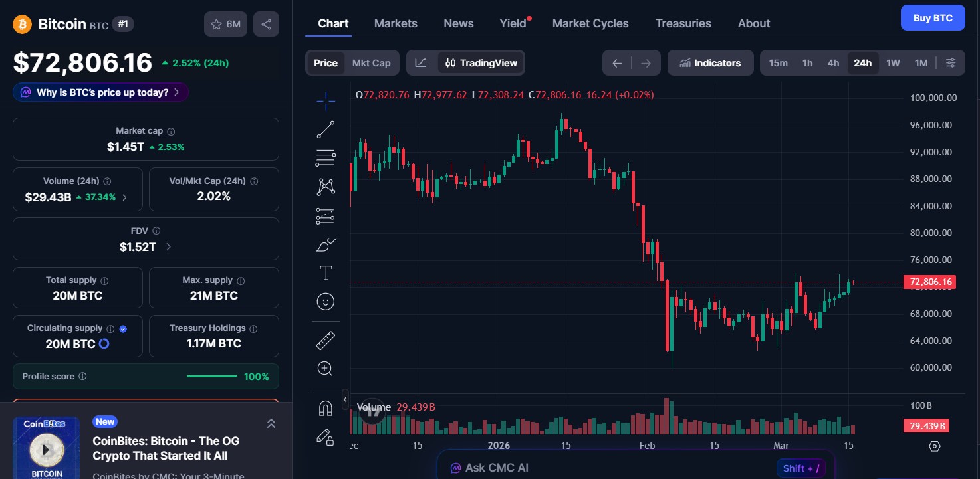This screenshot has width=980, height=479.
Task: Select the crosshair cursor tool
Action: coord(326,100)
